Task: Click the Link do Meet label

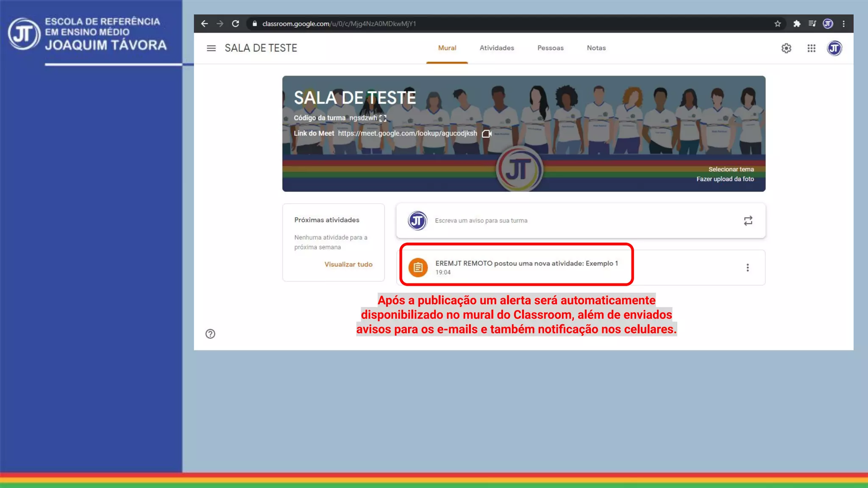Action: click(x=314, y=133)
